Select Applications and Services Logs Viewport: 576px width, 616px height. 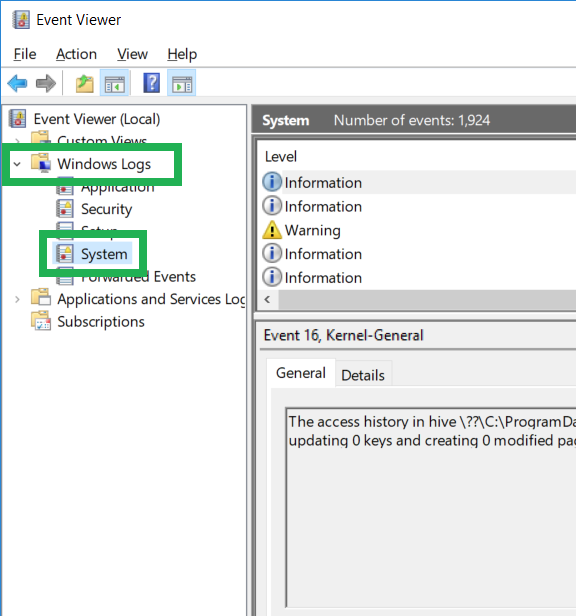click(x=151, y=299)
